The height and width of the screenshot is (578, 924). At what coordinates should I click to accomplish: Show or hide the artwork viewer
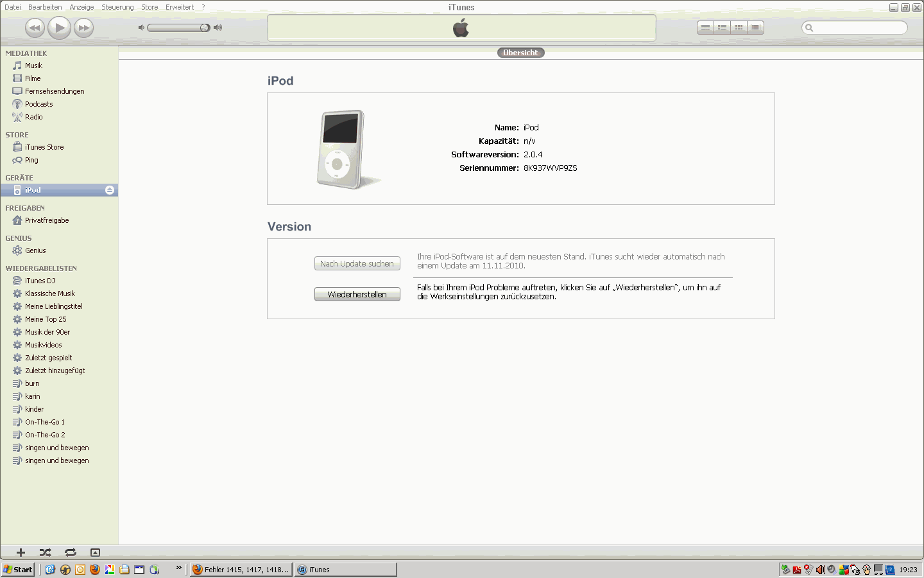point(95,552)
